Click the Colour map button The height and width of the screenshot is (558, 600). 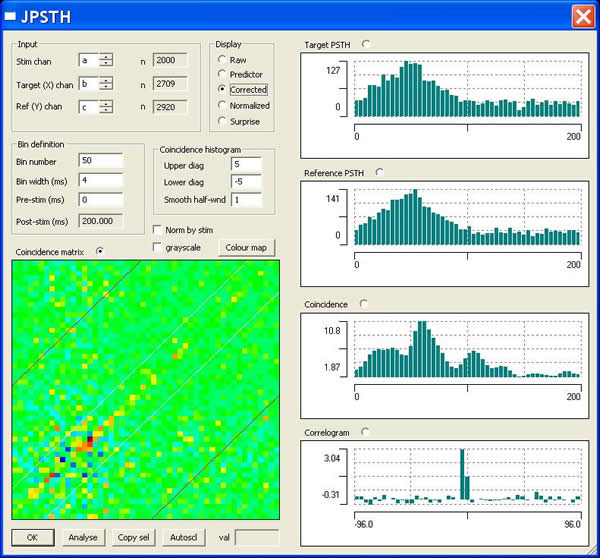246,246
